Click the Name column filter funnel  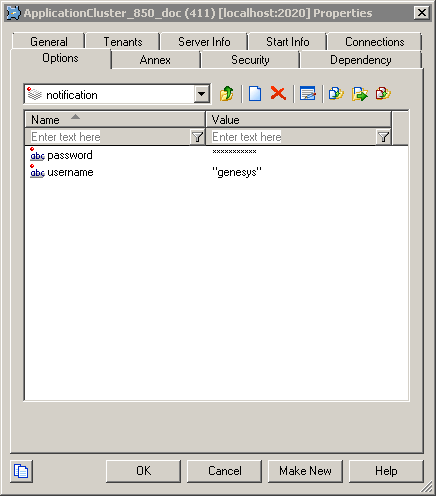coord(197,137)
